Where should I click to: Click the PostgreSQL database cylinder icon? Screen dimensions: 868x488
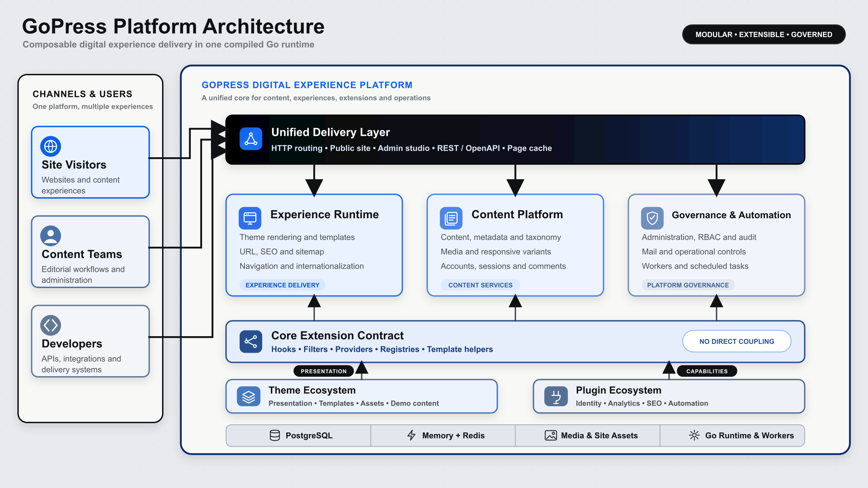pos(275,435)
